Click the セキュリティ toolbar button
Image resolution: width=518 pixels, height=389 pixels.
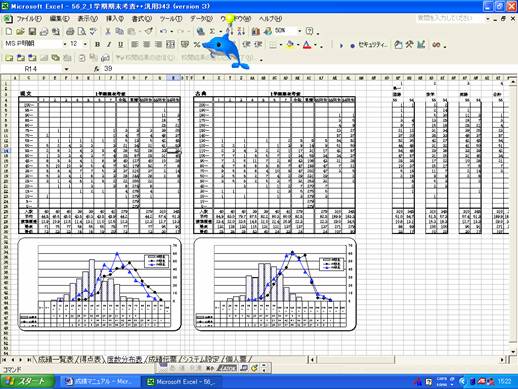(369, 44)
